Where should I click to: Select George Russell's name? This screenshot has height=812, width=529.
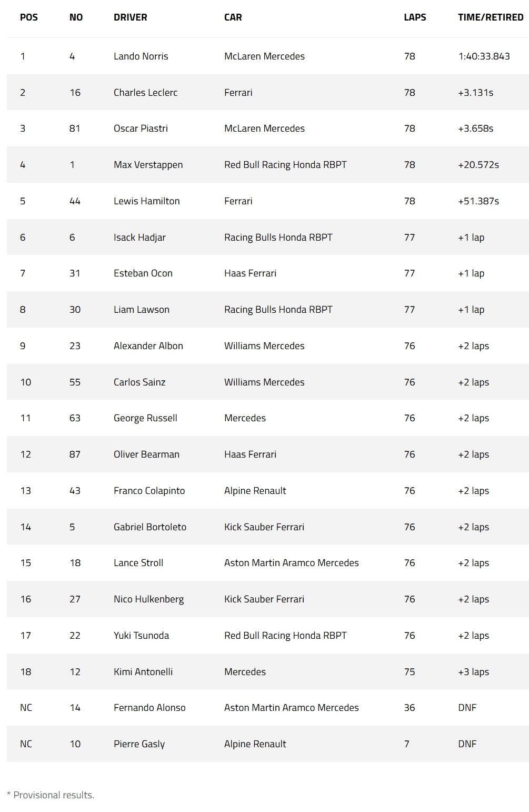click(x=145, y=418)
